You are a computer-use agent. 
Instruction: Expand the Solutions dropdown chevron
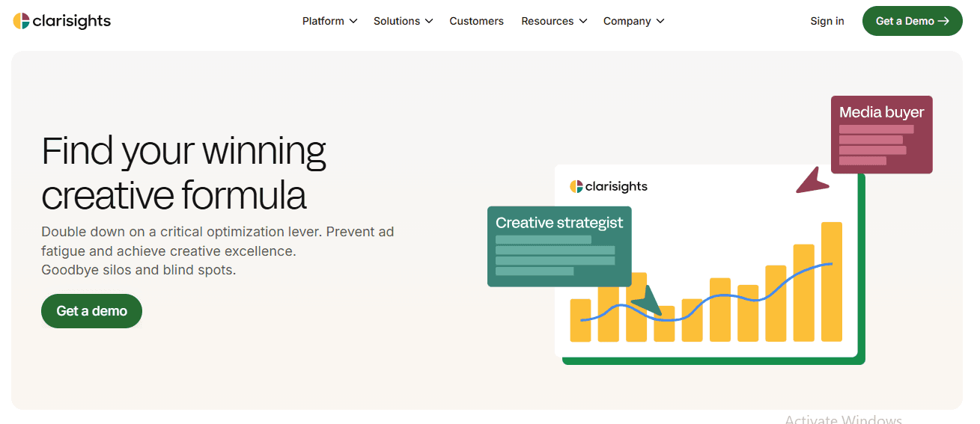(x=429, y=21)
